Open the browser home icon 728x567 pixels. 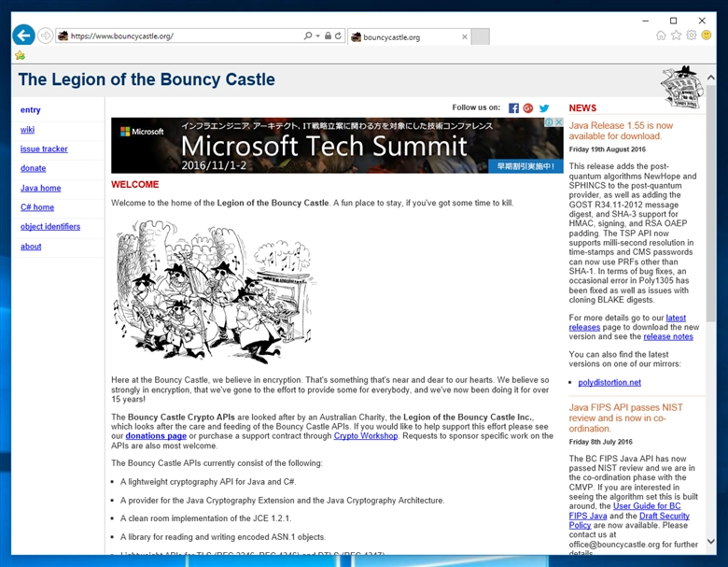pyautogui.click(x=661, y=35)
